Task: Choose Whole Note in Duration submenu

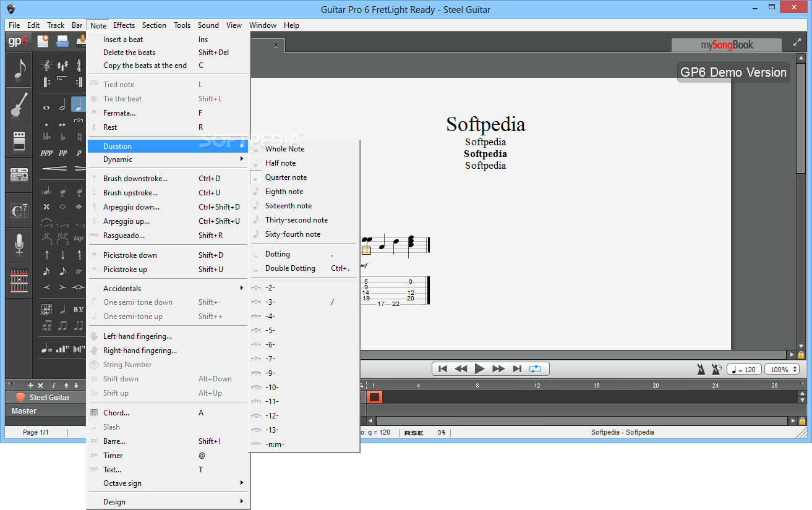Action: point(304,149)
